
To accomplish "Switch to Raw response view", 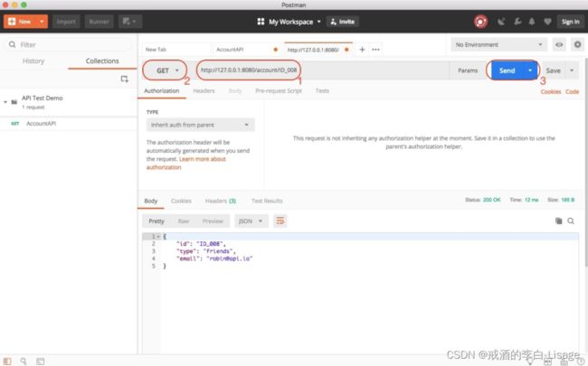I will click(x=184, y=221).
